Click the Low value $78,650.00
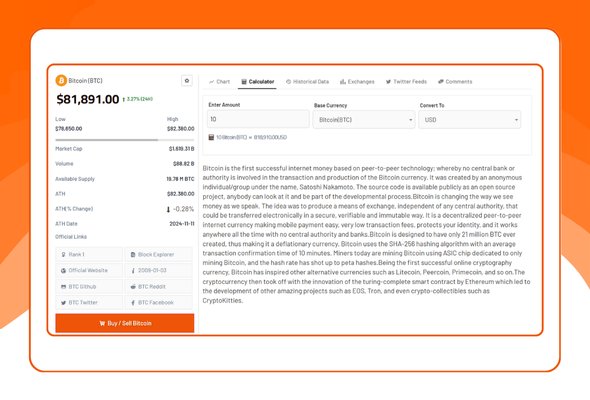The height and width of the screenshot is (400, 590). (x=68, y=129)
